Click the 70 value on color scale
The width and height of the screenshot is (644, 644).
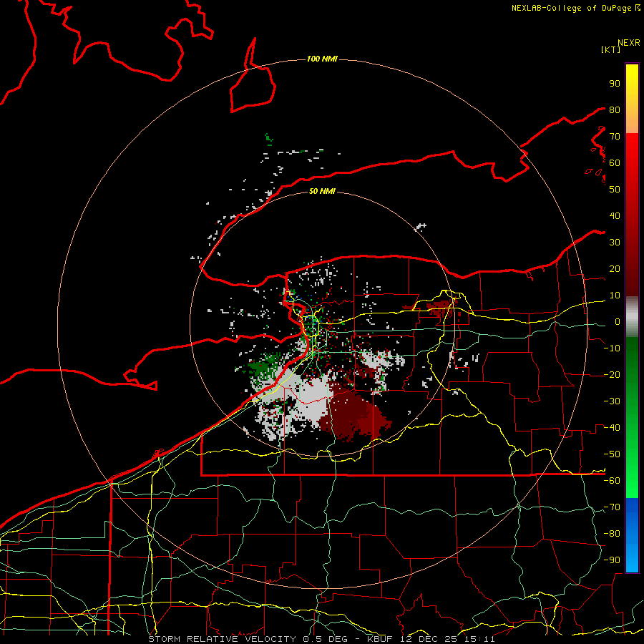(x=615, y=137)
